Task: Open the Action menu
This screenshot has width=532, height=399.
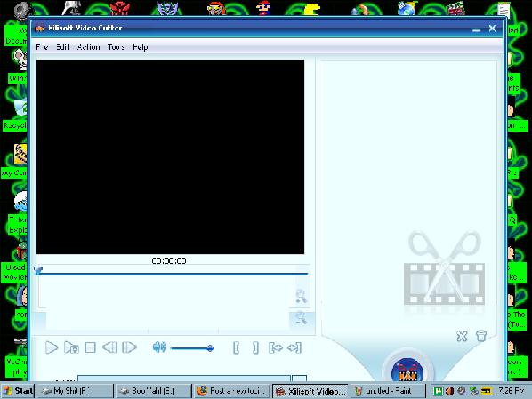Action: pyautogui.click(x=89, y=47)
